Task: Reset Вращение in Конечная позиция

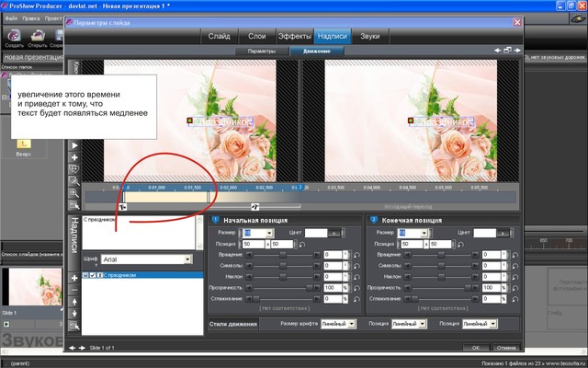Action: point(514,255)
